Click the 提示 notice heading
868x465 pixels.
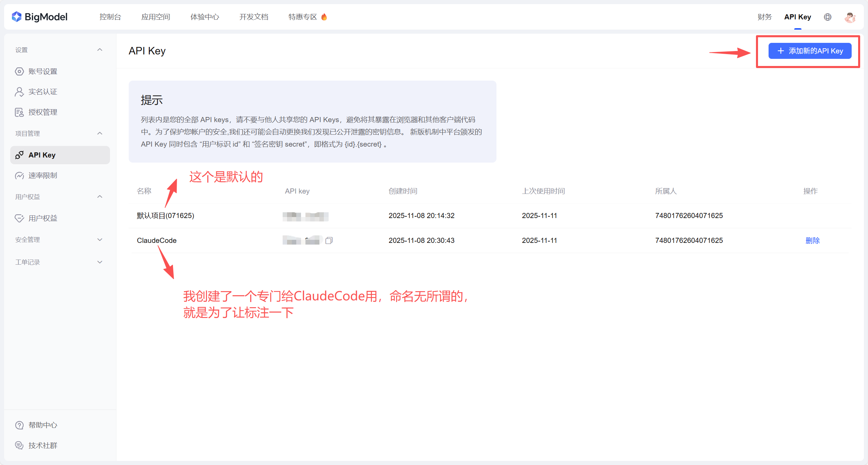click(x=152, y=100)
